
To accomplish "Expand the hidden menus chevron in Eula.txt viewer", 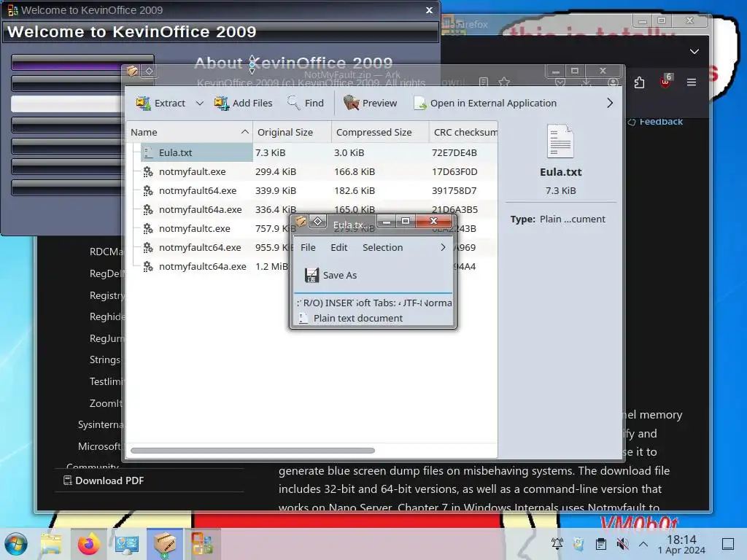I will click(x=443, y=248).
